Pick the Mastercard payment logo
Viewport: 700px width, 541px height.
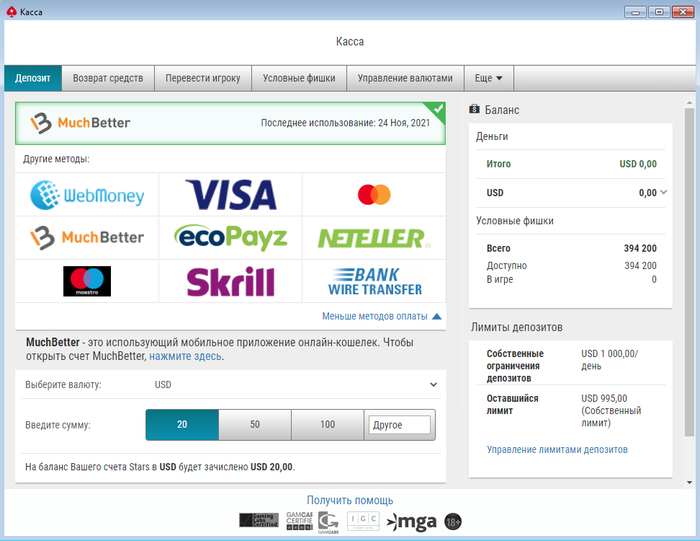374,195
